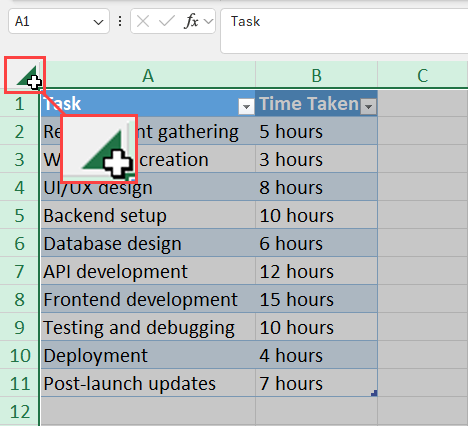
Task: Click the formula bar options dots
Action: click(x=120, y=22)
